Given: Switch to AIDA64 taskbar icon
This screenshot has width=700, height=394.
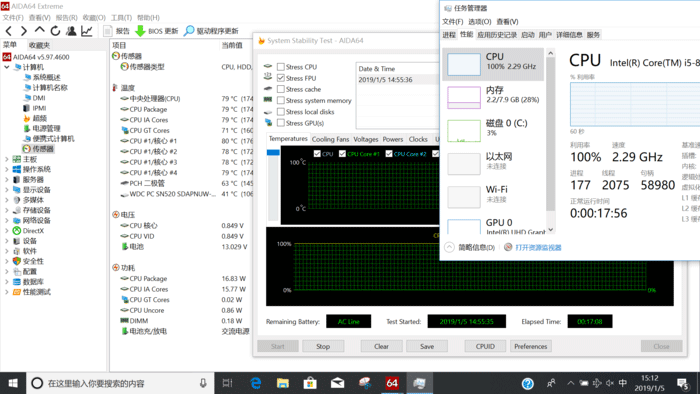Looking at the screenshot, I should coord(392,383).
